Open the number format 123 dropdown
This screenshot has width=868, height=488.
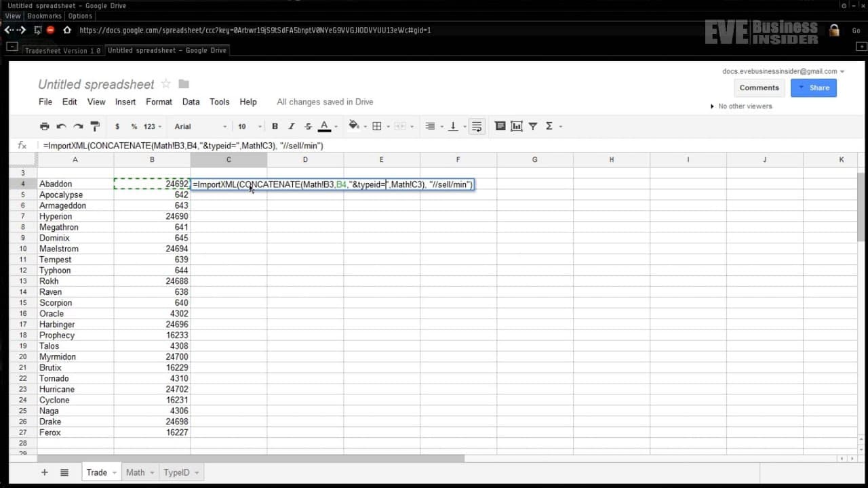click(x=152, y=126)
